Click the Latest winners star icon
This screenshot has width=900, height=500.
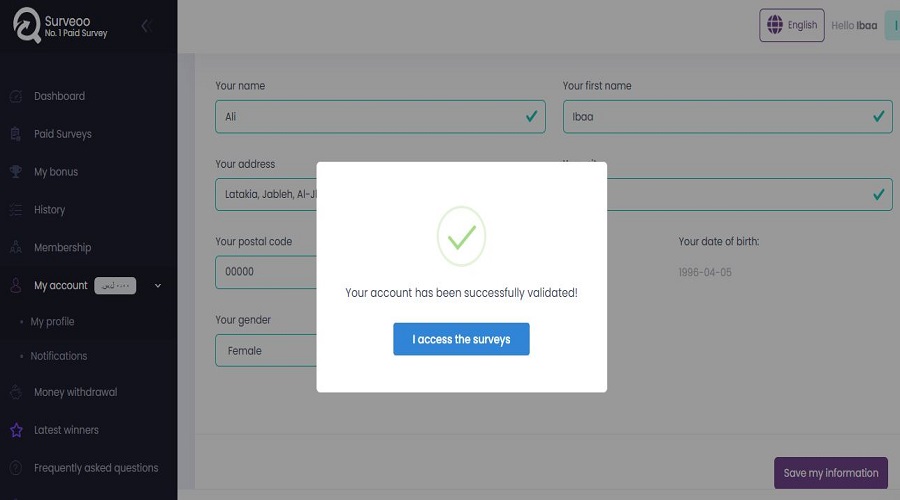pos(16,430)
